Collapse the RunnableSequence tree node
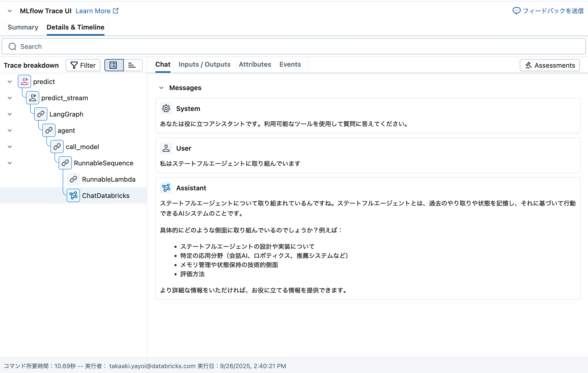Screen dimensions: 588x373 click(10, 163)
